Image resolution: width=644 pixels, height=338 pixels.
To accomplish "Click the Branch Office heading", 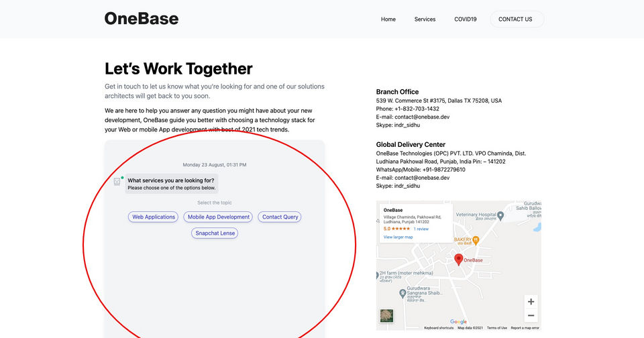I will click(x=397, y=92).
